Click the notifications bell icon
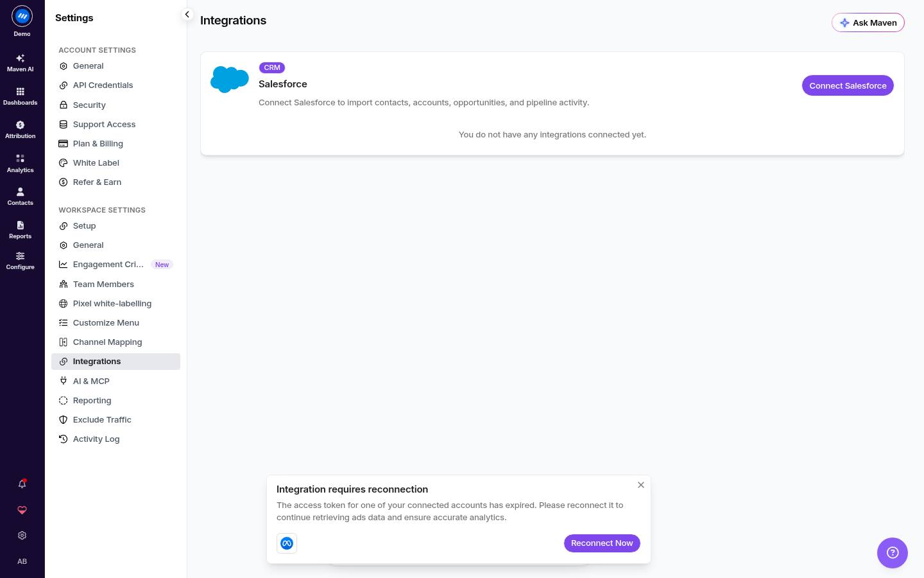 [22, 484]
